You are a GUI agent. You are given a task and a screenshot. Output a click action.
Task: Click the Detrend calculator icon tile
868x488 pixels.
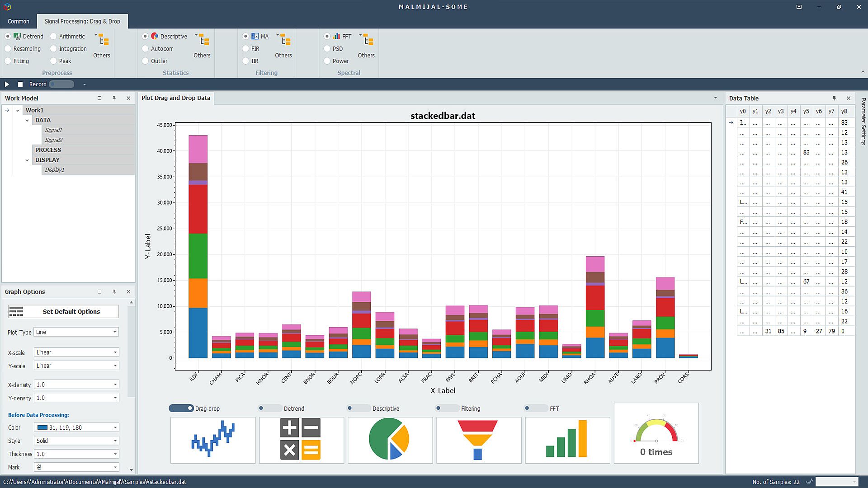pyautogui.click(x=301, y=440)
